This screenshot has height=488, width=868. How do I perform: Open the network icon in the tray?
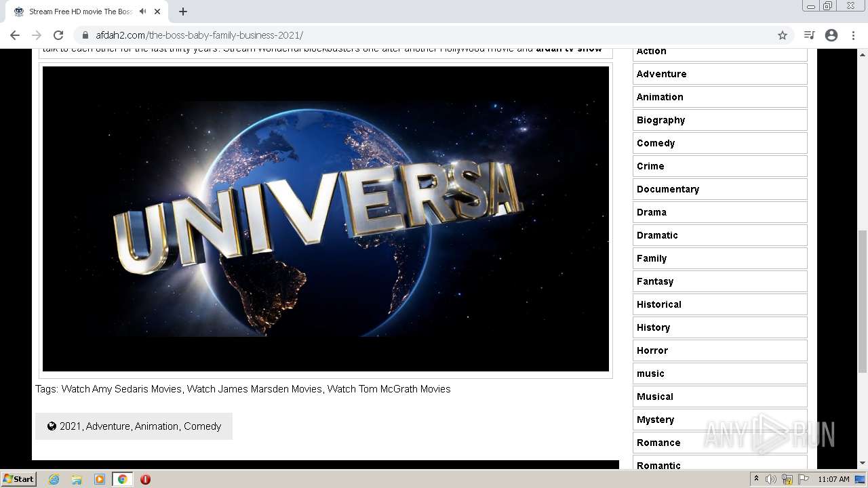click(787, 479)
